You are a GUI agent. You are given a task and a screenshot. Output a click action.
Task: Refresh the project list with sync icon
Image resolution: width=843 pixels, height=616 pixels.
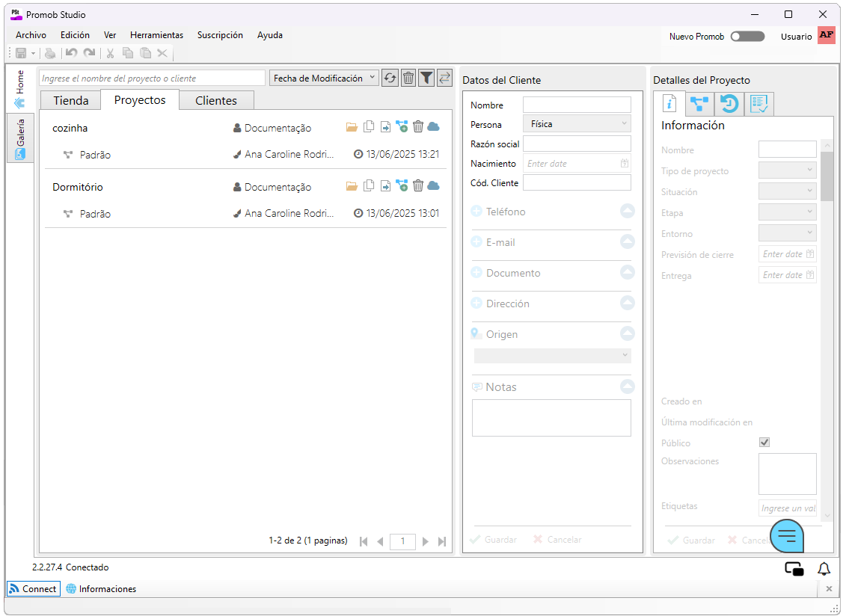tap(390, 78)
